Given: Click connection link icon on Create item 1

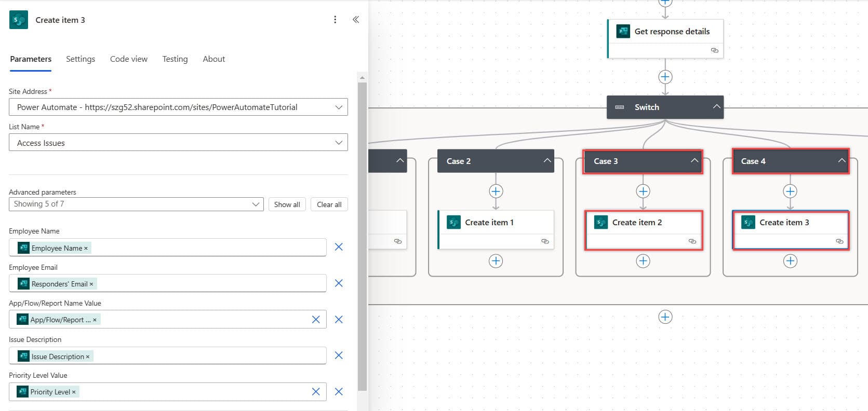Looking at the screenshot, I should tap(545, 241).
